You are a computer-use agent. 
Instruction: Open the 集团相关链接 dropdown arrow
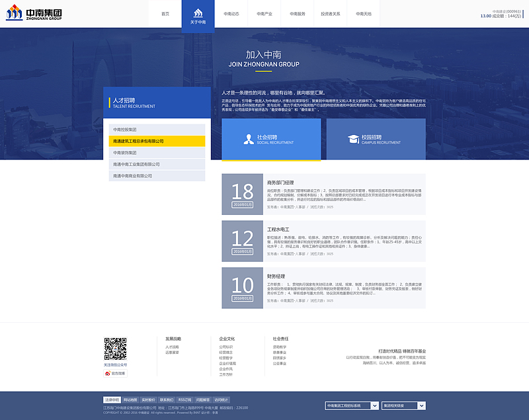click(421, 405)
